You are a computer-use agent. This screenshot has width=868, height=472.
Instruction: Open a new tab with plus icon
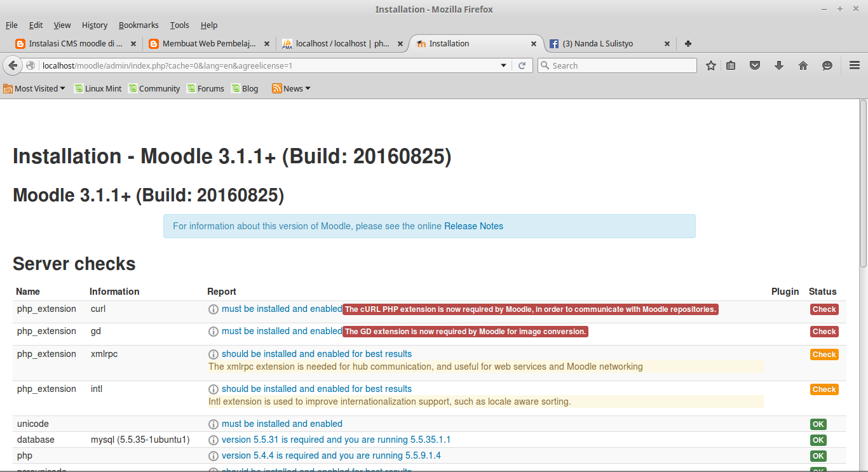click(688, 44)
